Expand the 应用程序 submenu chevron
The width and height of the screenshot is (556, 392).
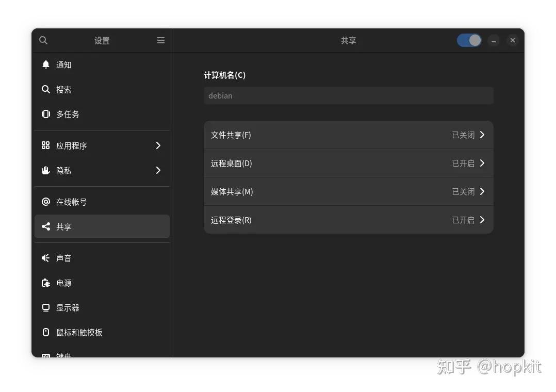click(158, 145)
